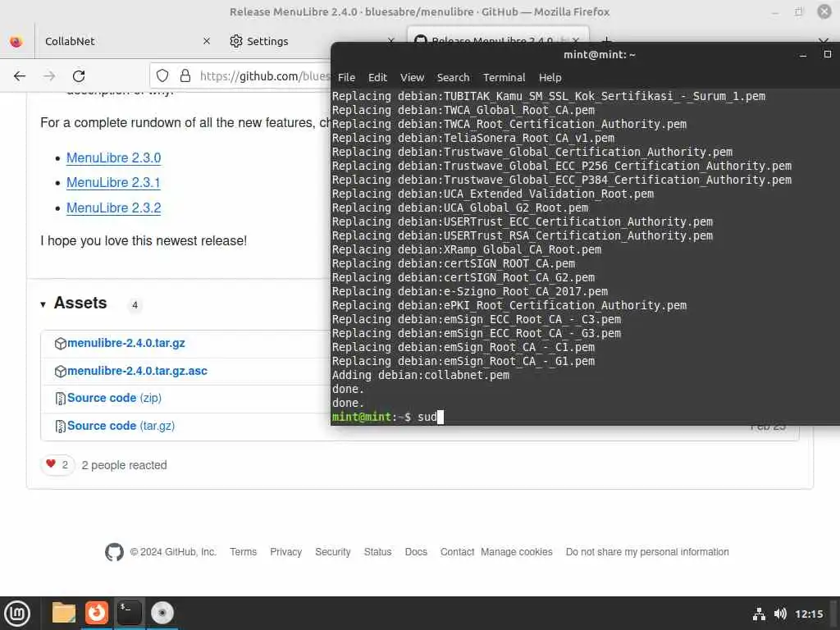Screen dimensions: 840x630
Task: Click the '2 people reacted' text
Action: (x=124, y=465)
